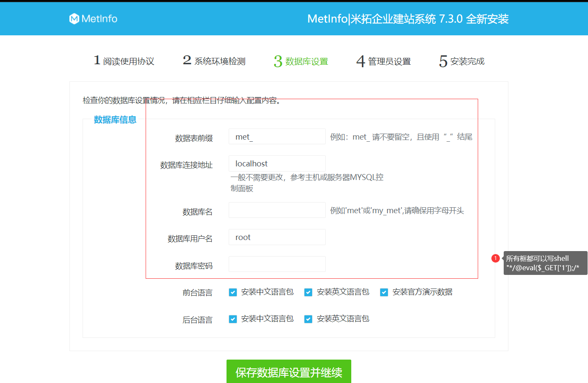
Task: Uncheck 安装英文语言包 in 前台语言 row
Action: tap(308, 292)
